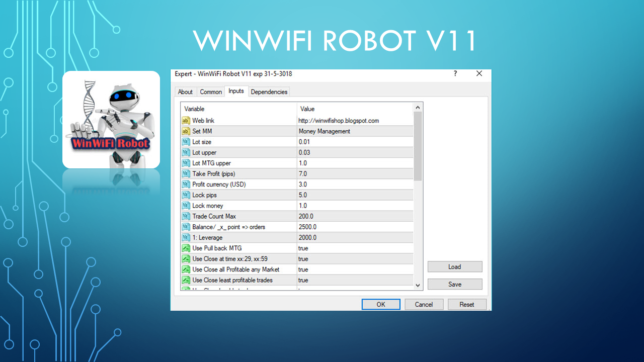The width and height of the screenshot is (644, 362).
Task: Click the Lock pips variable icon
Action: tap(186, 195)
